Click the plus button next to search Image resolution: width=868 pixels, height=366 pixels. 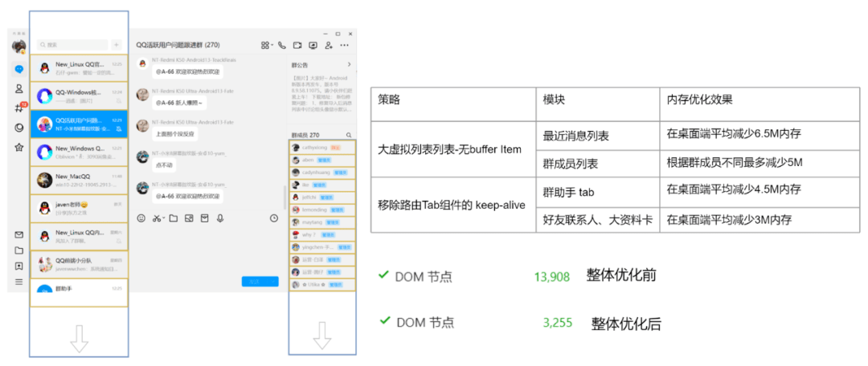tap(117, 45)
